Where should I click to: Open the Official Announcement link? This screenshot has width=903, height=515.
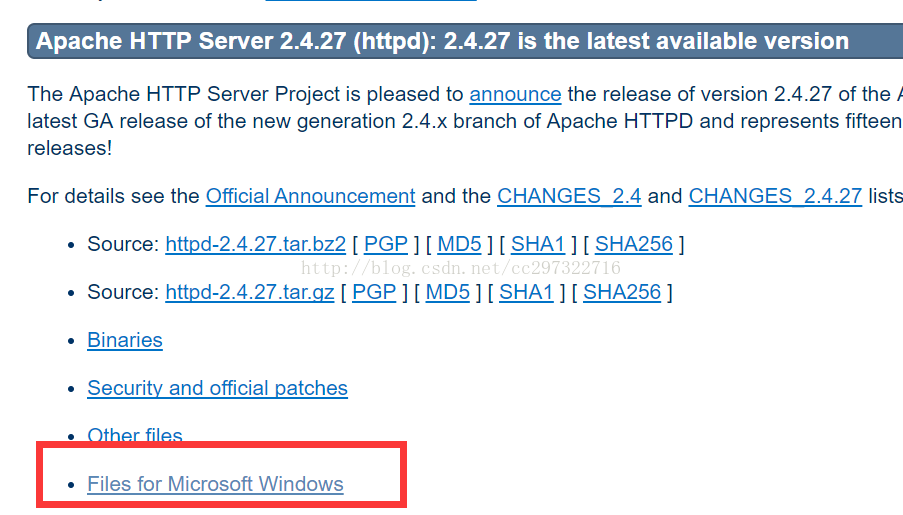coord(310,196)
